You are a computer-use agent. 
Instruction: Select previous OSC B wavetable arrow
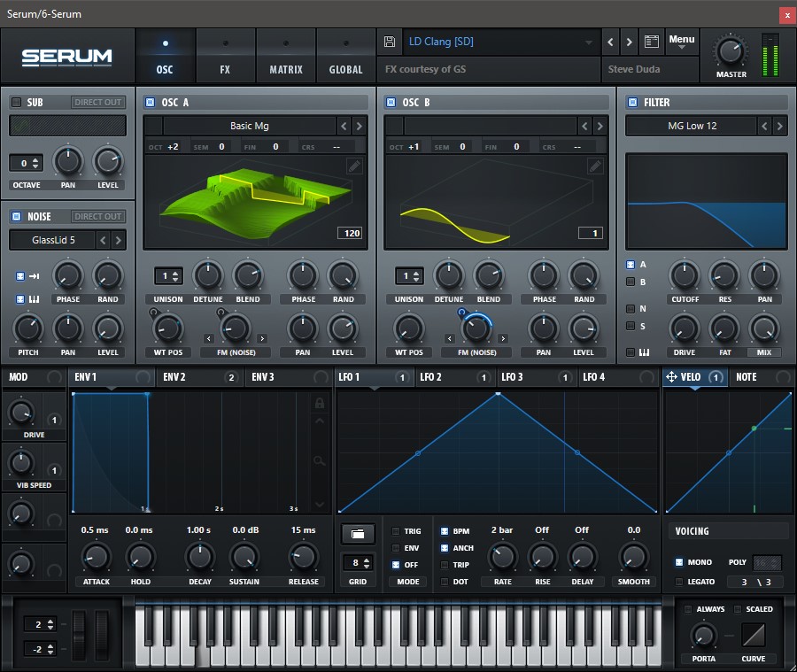point(584,126)
